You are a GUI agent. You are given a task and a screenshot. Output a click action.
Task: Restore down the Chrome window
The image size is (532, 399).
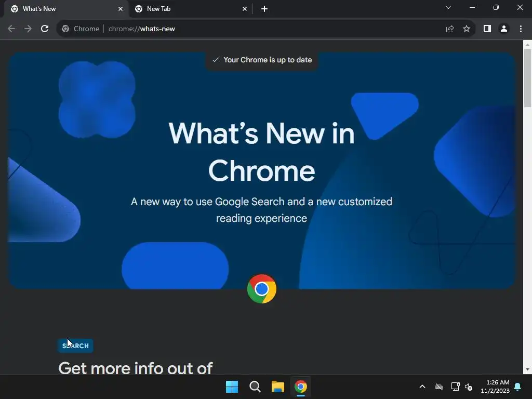pos(496,7)
